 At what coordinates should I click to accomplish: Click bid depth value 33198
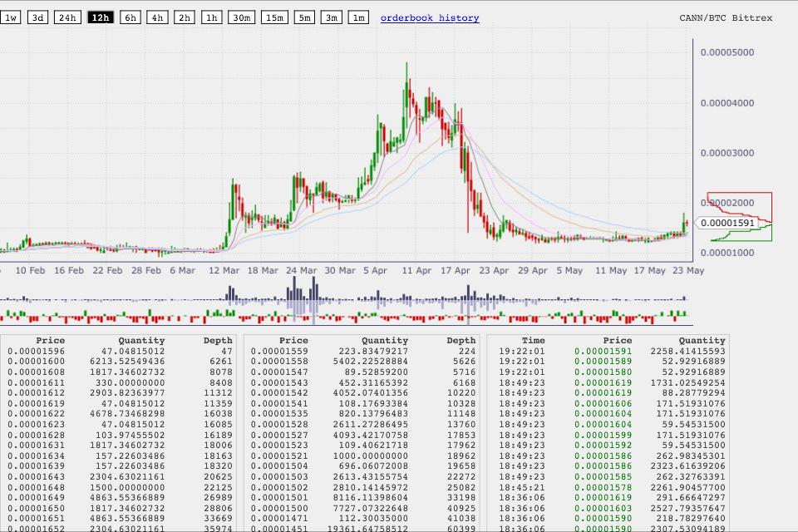coord(461,498)
